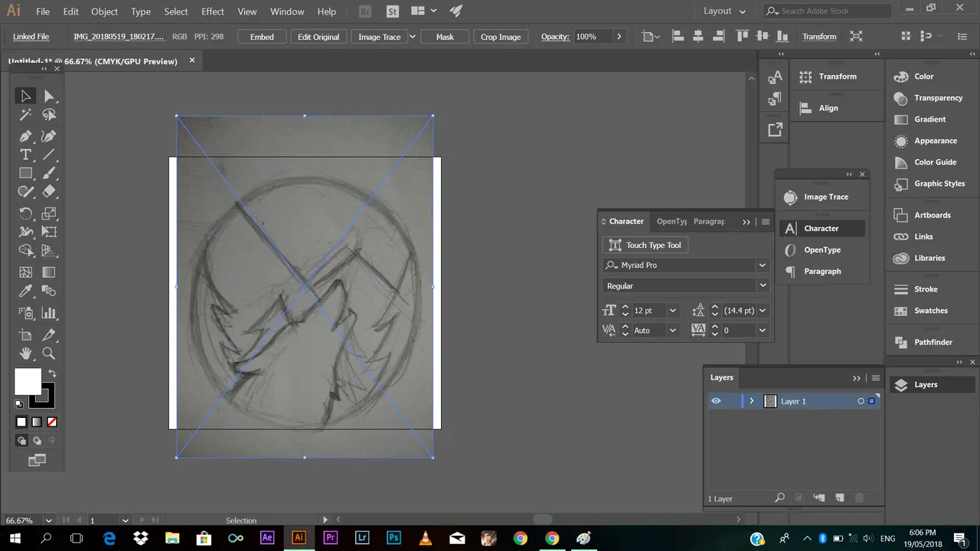
Task: Click the white Fill color swatch
Action: 28,381
